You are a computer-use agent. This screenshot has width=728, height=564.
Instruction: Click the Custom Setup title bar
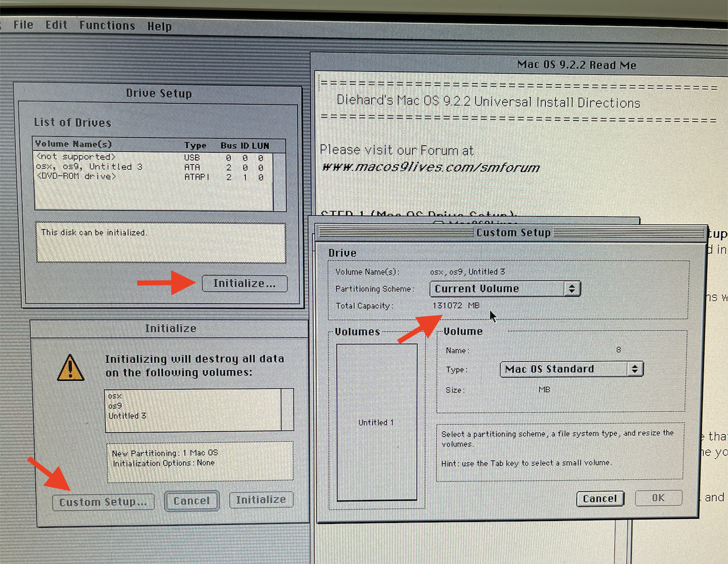pos(511,232)
